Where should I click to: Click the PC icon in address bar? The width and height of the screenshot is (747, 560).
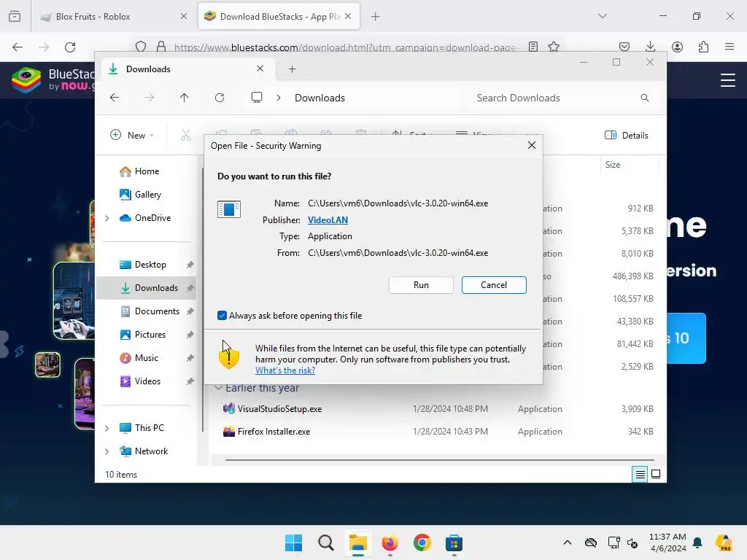pyautogui.click(x=257, y=98)
